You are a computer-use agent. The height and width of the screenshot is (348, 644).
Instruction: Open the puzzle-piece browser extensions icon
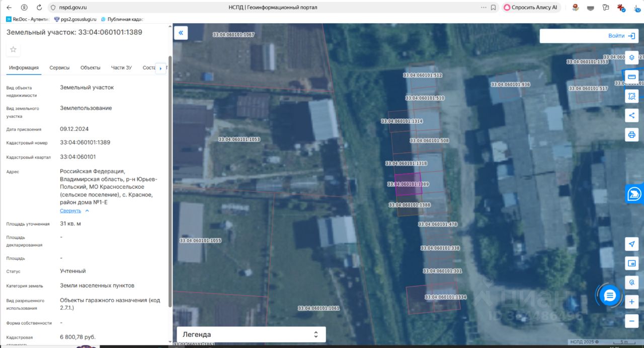coord(606,8)
